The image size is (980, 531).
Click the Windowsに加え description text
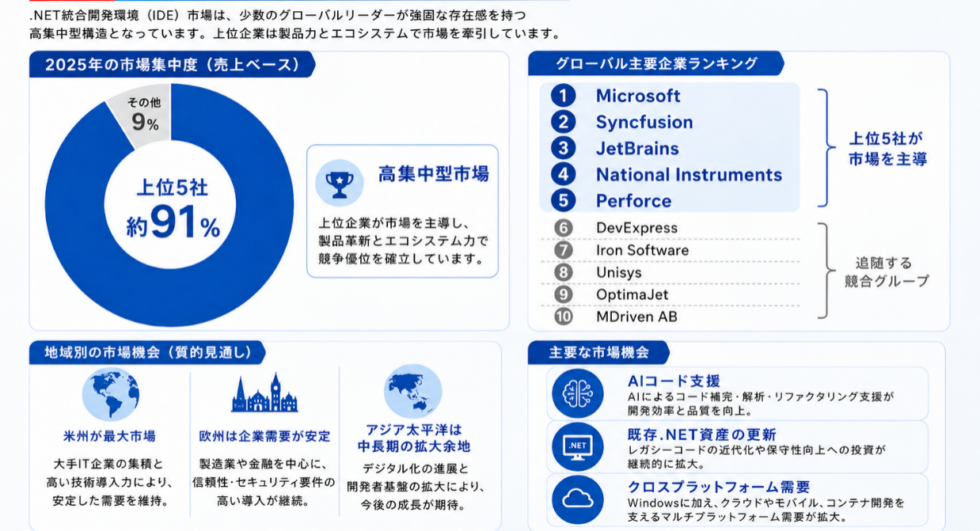click(765, 510)
